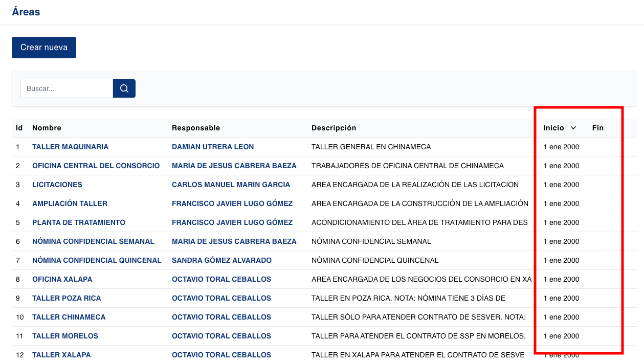Viewport: 644px width, 363px height.
Task: Open the TALLER CHINAMECA area
Action: (69, 317)
